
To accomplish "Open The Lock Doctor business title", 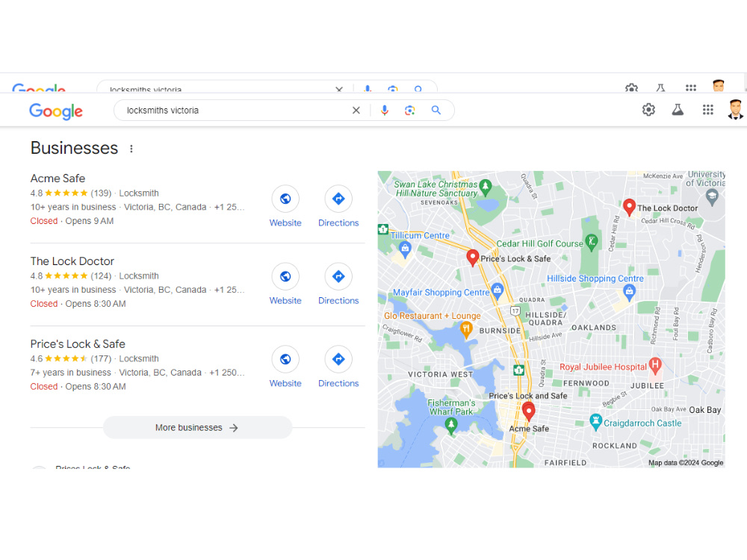I will click(x=72, y=261).
